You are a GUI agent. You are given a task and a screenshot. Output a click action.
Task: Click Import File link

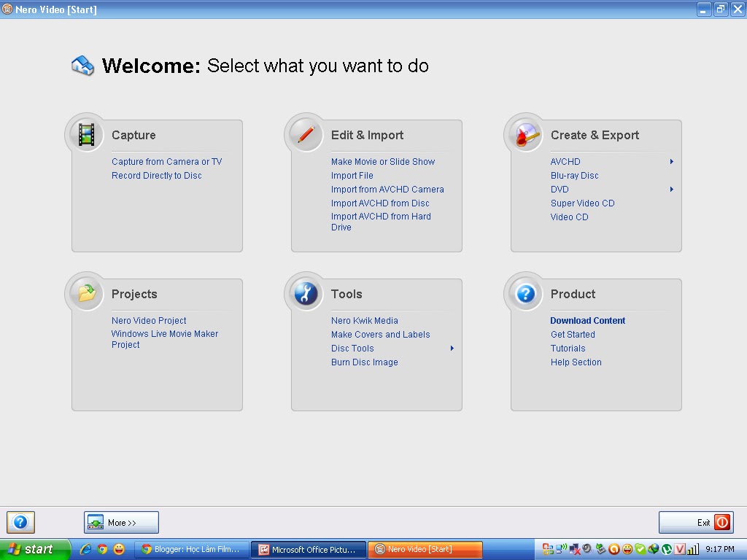(x=352, y=175)
